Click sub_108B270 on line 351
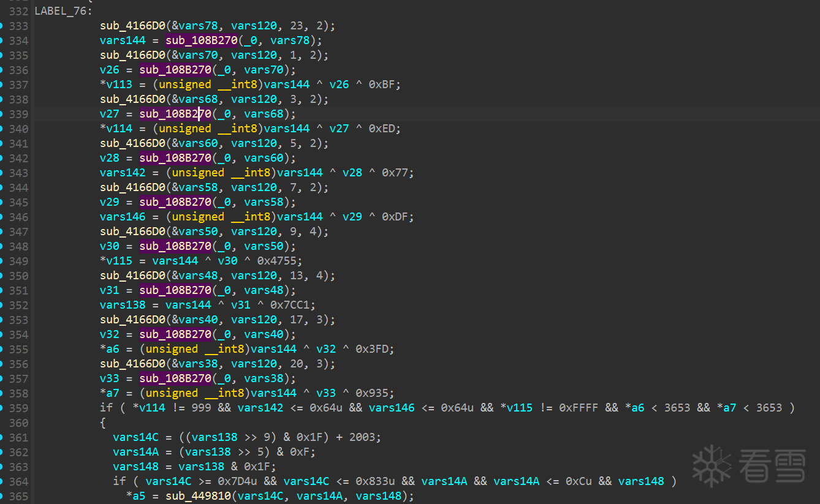Image resolution: width=820 pixels, height=504 pixels. coord(175,290)
